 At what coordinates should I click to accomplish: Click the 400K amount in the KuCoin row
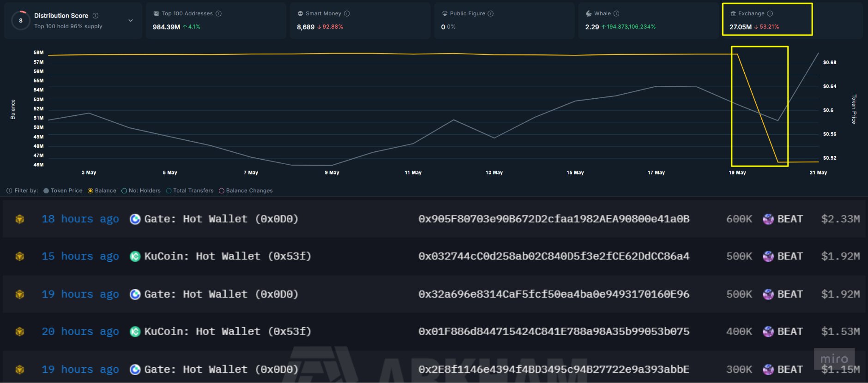[x=739, y=332]
